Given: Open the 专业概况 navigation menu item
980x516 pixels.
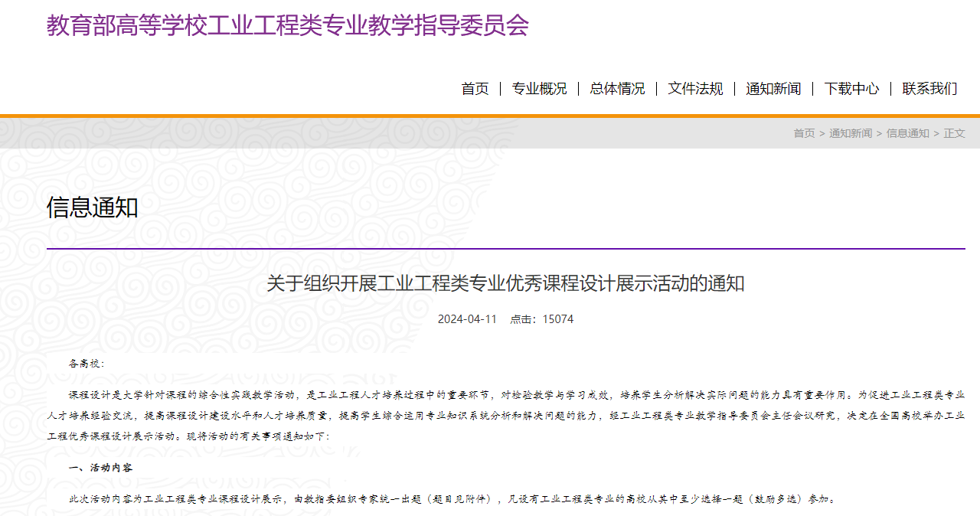Looking at the screenshot, I should 539,89.
